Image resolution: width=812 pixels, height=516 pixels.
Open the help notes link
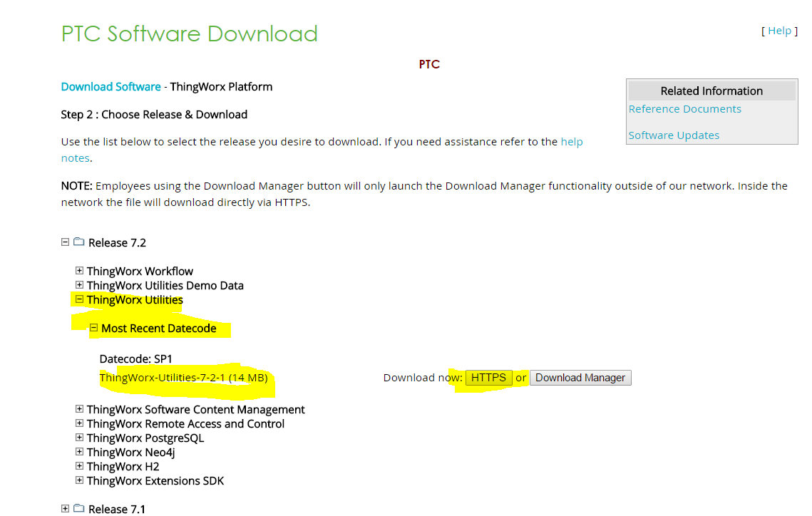click(572, 141)
